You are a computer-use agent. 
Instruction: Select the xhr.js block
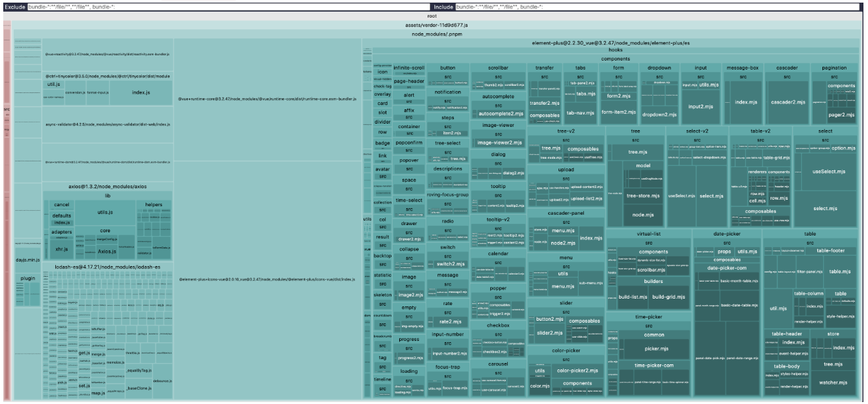tap(60, 250)
